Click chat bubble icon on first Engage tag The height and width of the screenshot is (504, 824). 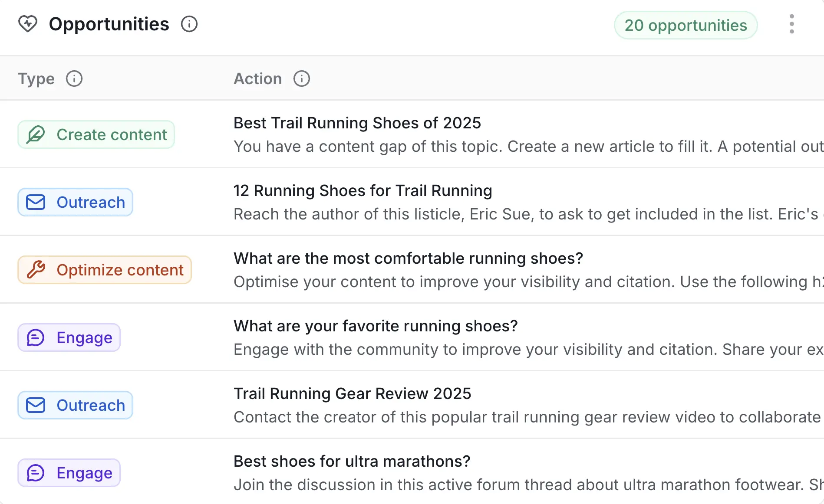tap(36, 337)
